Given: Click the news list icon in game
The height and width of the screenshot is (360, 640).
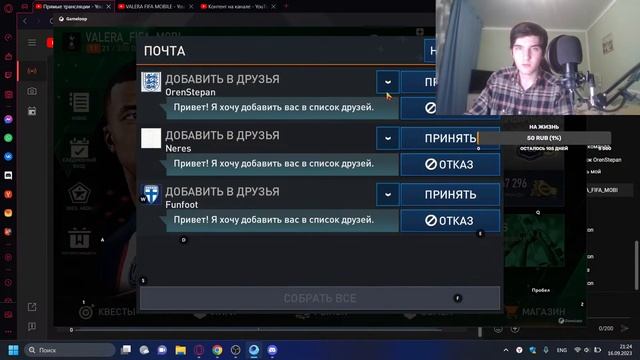Looking at the screenshot, I should (x=79, y=102).
